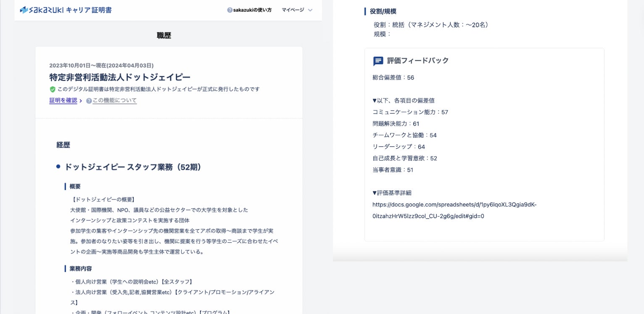
Task: Click the 規模： line
Action: (x=383, y=34)
